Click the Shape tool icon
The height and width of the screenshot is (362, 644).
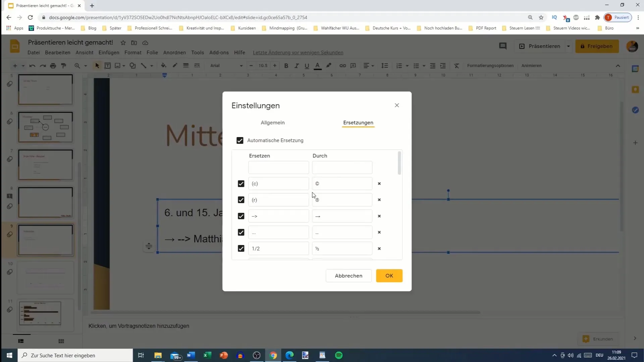coord(133,66)
